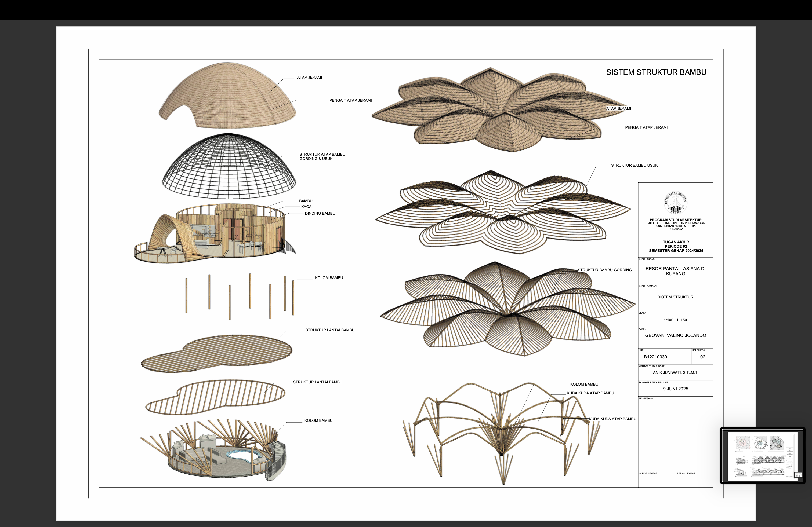
Task: Click the scale text 1:100, 1:150
Action: [675, 320]
